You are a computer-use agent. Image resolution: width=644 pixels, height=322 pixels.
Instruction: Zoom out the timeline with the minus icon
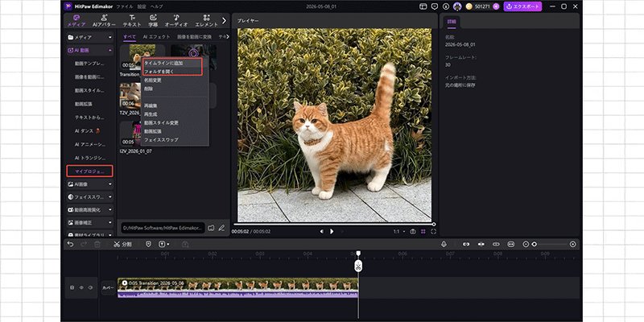click(x=526, y=244)
